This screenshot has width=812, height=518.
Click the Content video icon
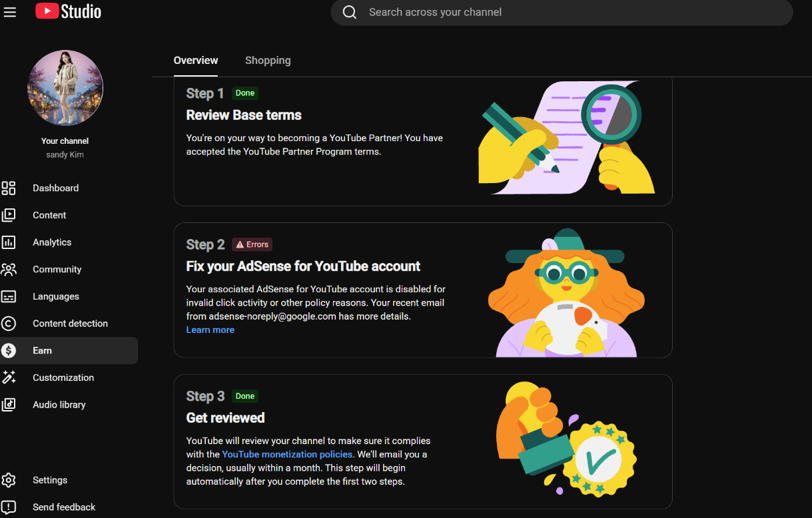(9, 215)
